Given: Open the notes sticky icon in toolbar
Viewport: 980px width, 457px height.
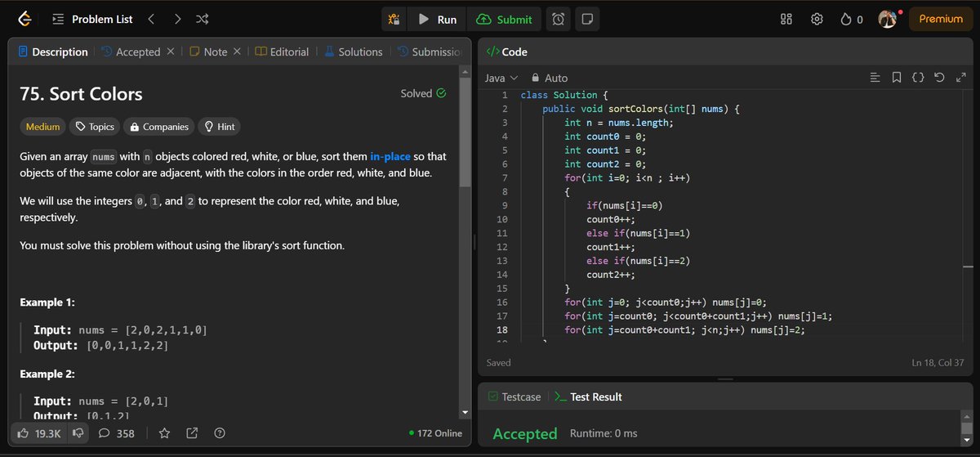Looking at the screenshot, I should tap(586, 19).
